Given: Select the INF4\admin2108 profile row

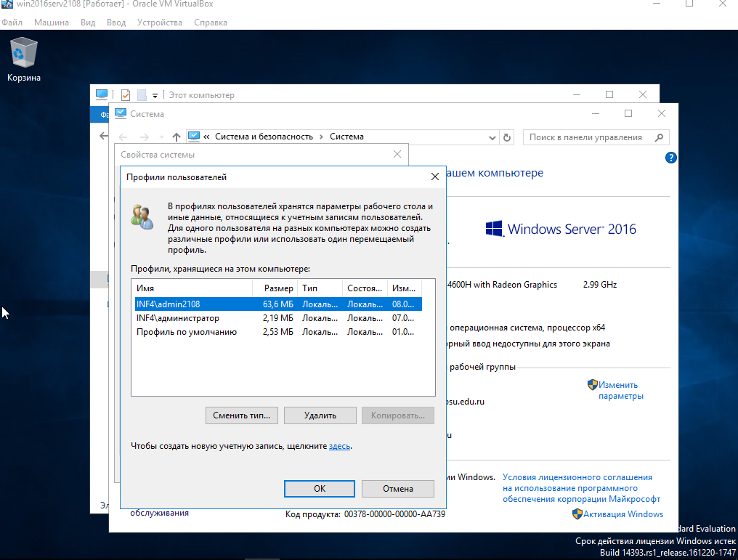Looking at the screenshot, I should pyautogui.click(x=278, y=304).
